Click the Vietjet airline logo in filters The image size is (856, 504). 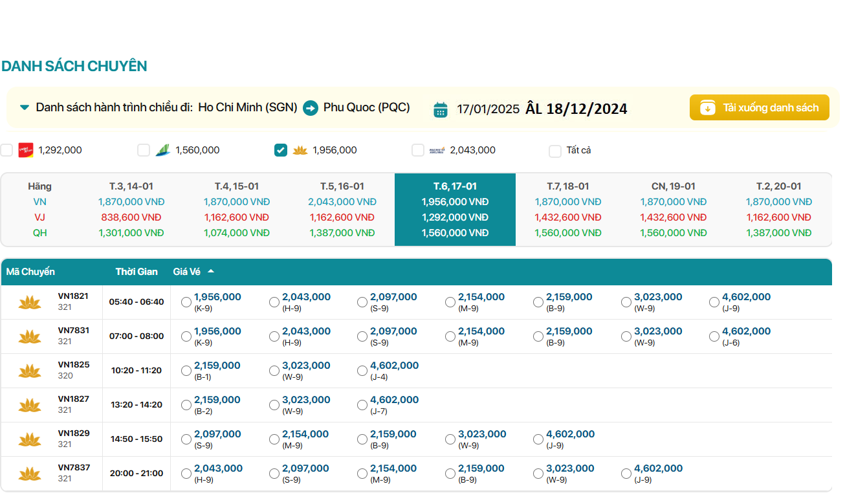click(26, 150)
